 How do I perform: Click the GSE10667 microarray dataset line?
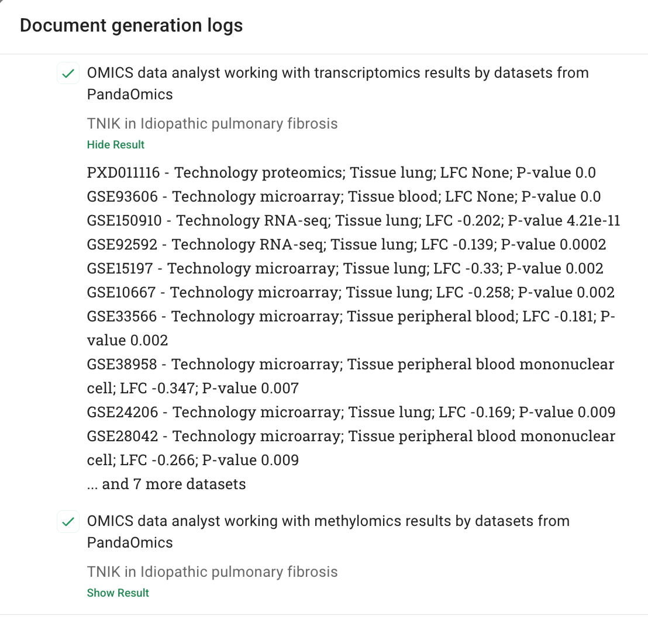tap(350, 293)
